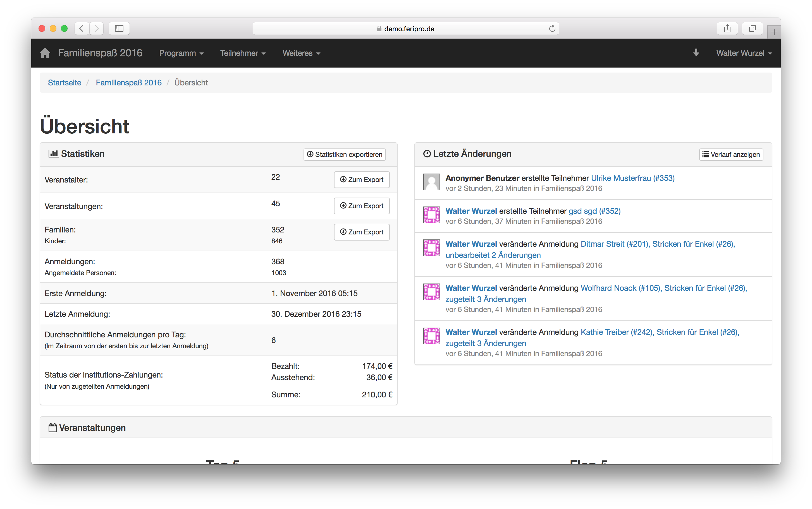The width and height of the screenshot is (812, 509).
Task: Click Zum Export for Veranstalter
Action: coord(362,180)
